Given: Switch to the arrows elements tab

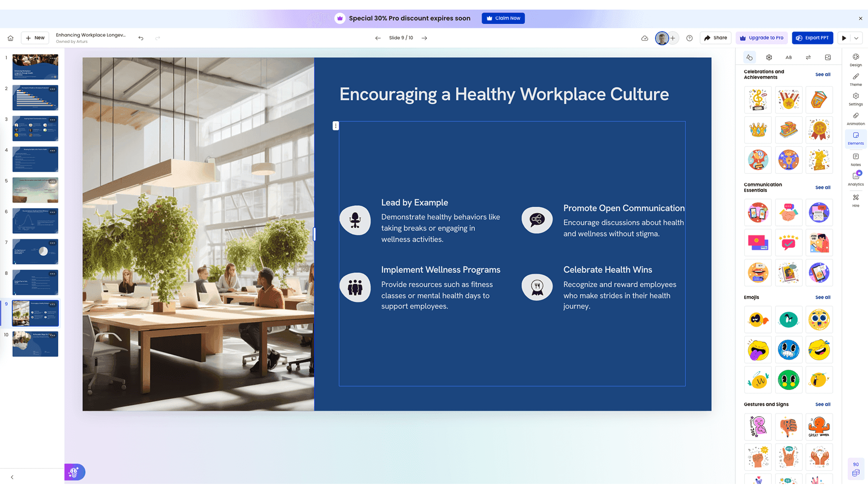Looking at the screenshot, I should tap(808, 57).
